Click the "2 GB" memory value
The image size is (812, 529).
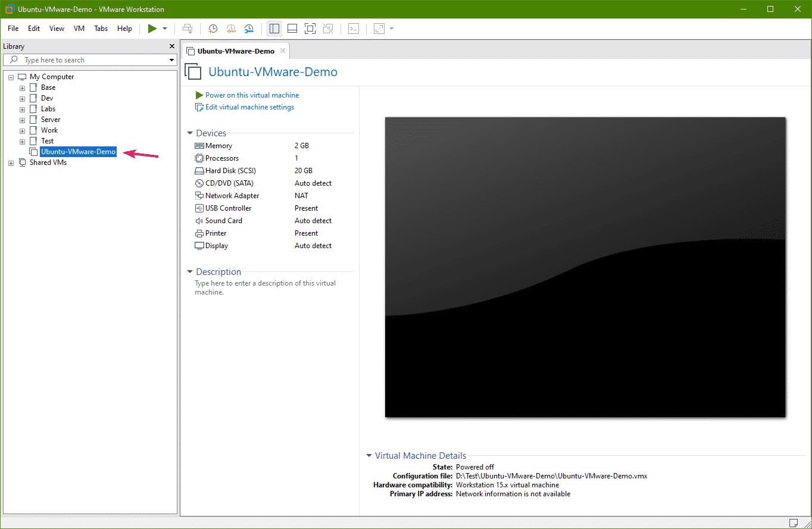tap(302, 146)
